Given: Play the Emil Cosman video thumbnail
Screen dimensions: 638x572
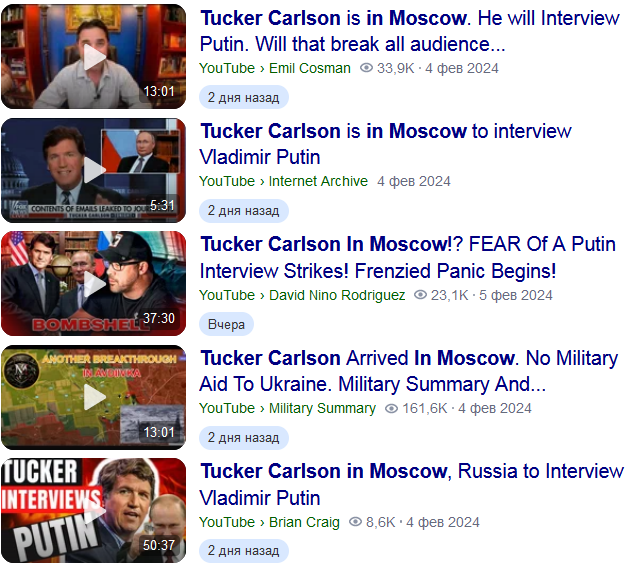Looking at the screenshot, I should (94, 57).
